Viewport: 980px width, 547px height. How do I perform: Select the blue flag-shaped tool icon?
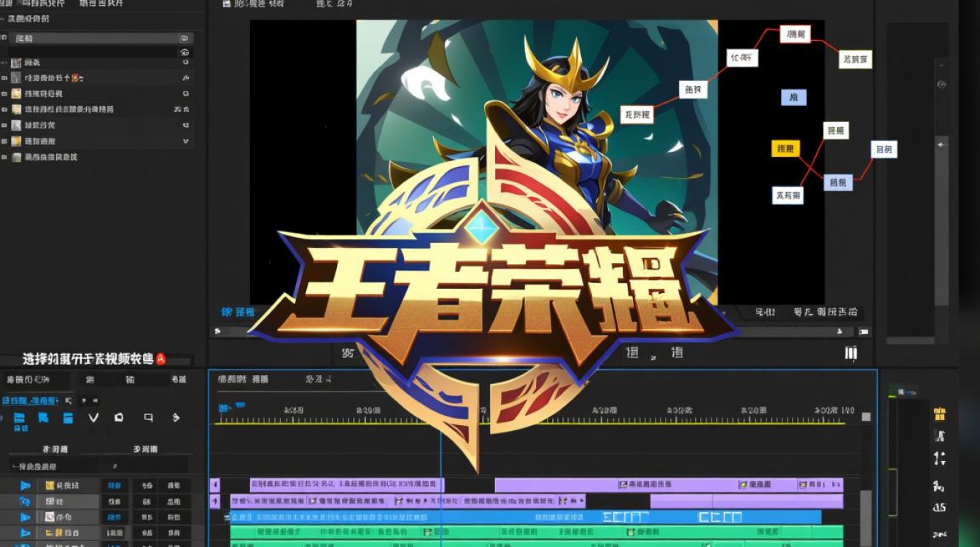[43, 418]
